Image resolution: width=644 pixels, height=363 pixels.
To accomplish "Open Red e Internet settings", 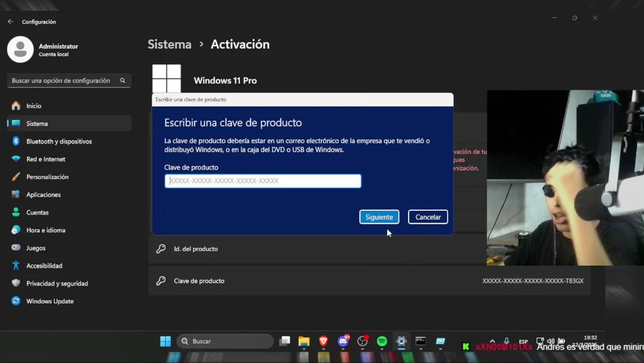I will 69,159.
